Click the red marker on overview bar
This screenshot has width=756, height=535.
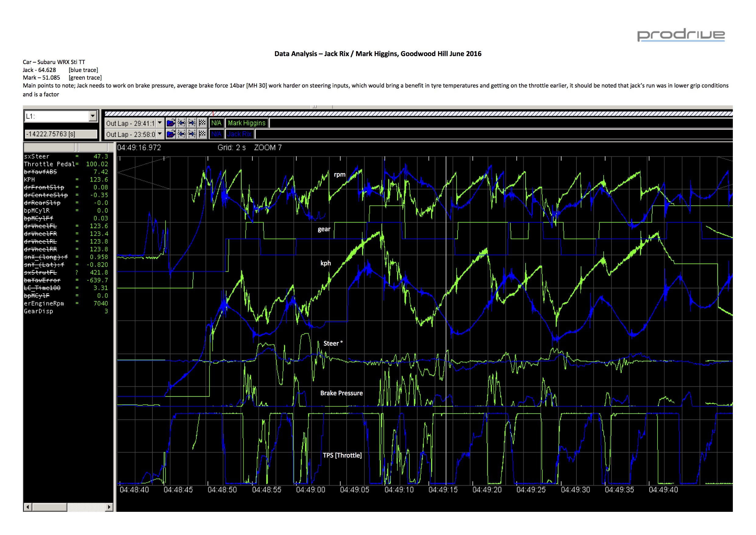point(213,114)
